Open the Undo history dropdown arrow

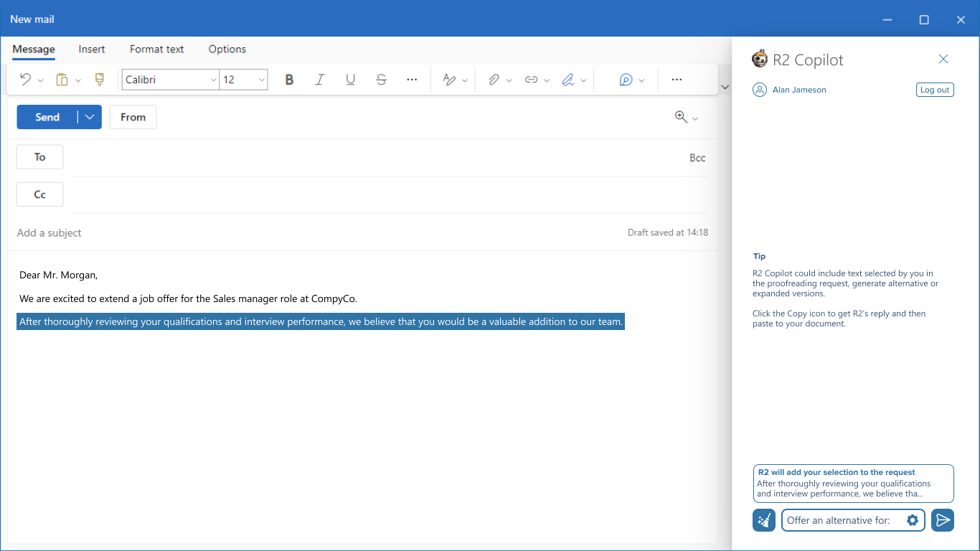40,80
